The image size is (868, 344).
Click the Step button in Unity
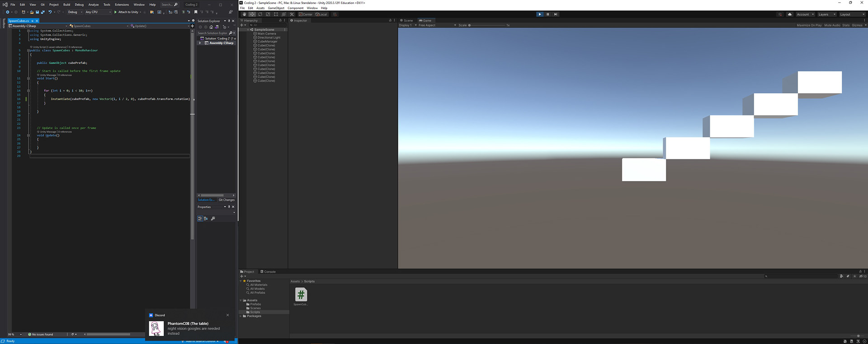click(x=556, y=14)
